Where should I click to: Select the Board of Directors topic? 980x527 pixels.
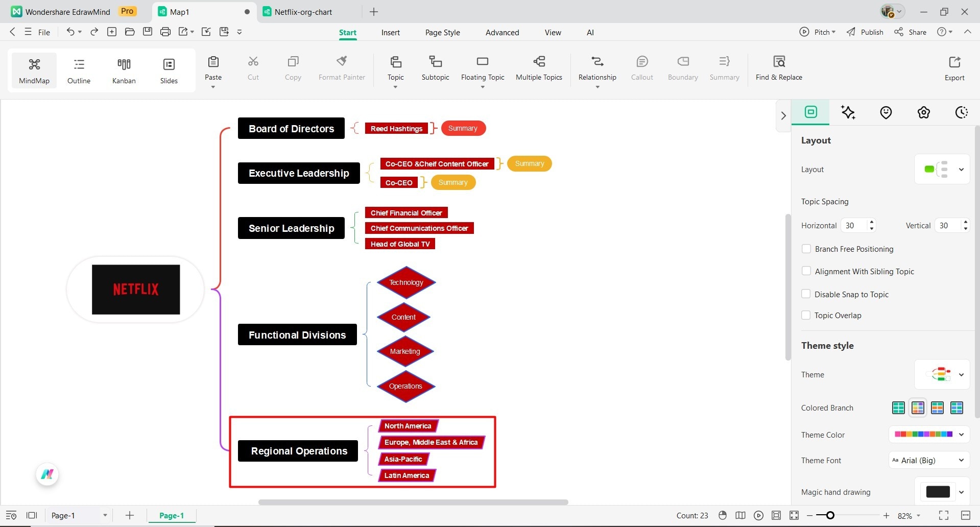[291, 129]
